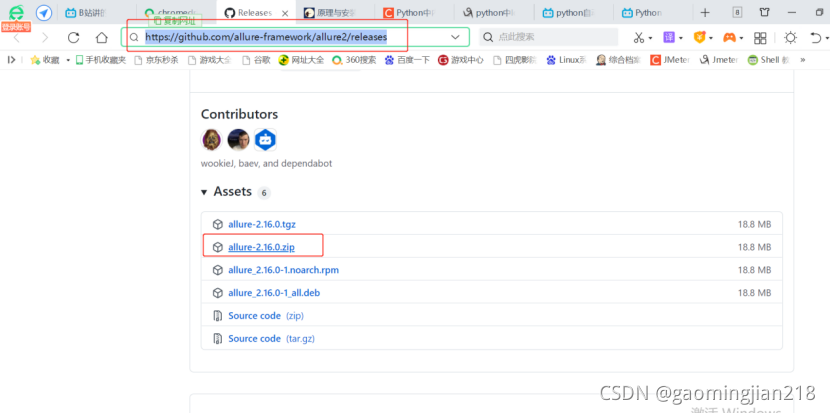Screen dimensions: 830x414
Task: Close the Releases tab
Action: point(285,13)
